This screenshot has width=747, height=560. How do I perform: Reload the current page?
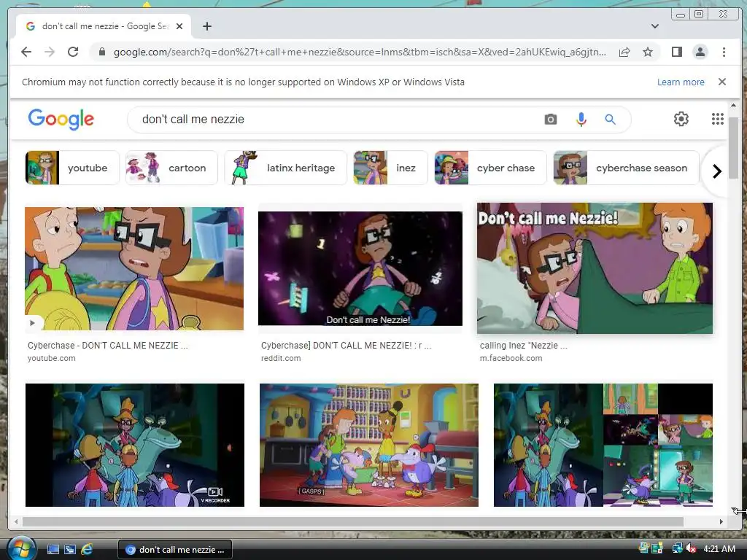(x=73, y=52)
